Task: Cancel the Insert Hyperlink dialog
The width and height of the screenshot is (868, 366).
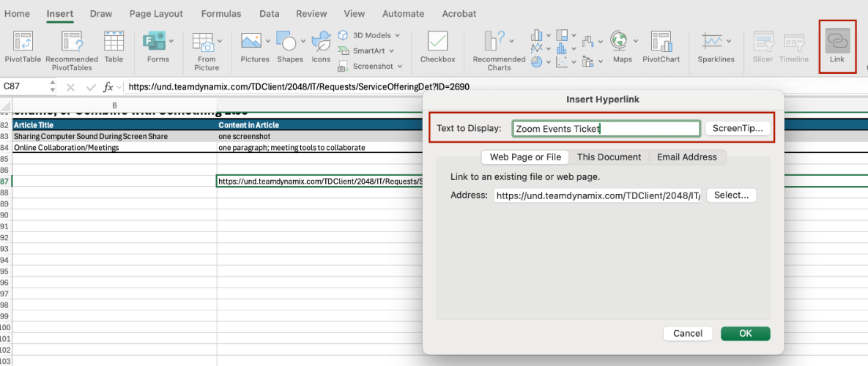Action: (688, 333)
